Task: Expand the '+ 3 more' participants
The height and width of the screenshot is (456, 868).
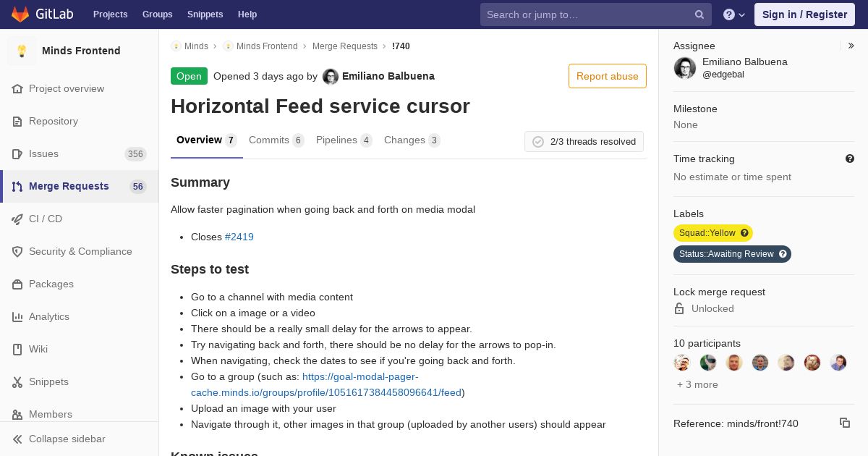Action: pyautogui.click(x=697, y=384)
